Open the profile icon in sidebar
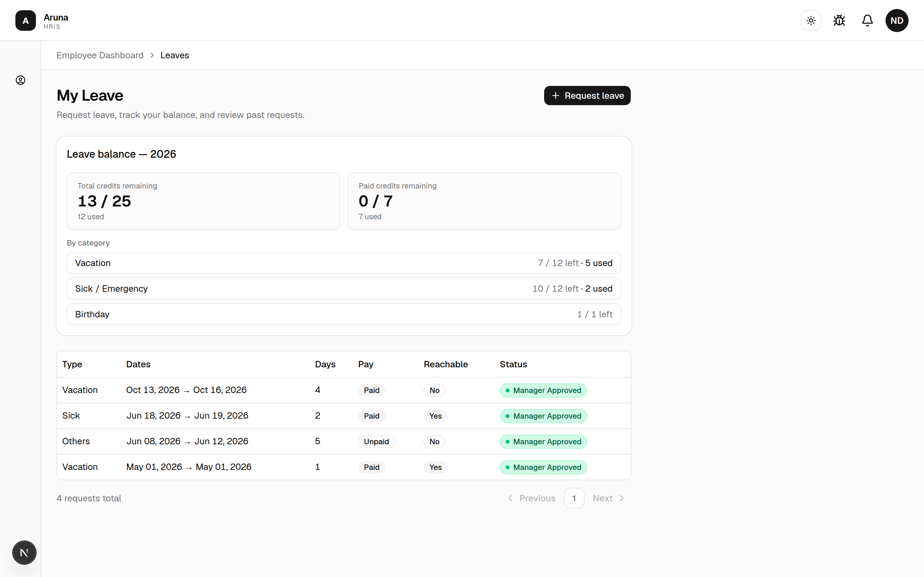This screenshot has width=924, height=577. 21,80
